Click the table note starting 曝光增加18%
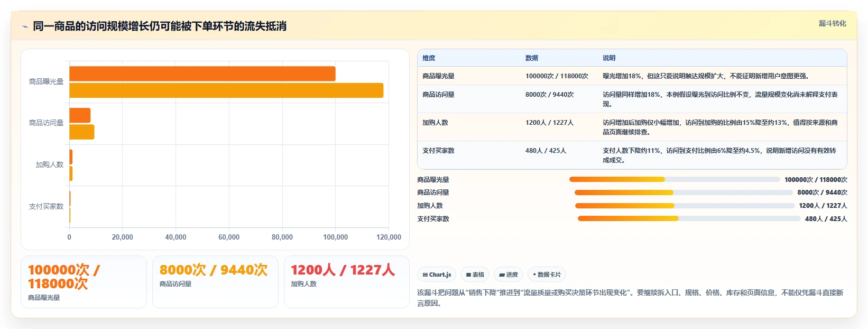This screenshot has width=868, height=329. (706, 76)
